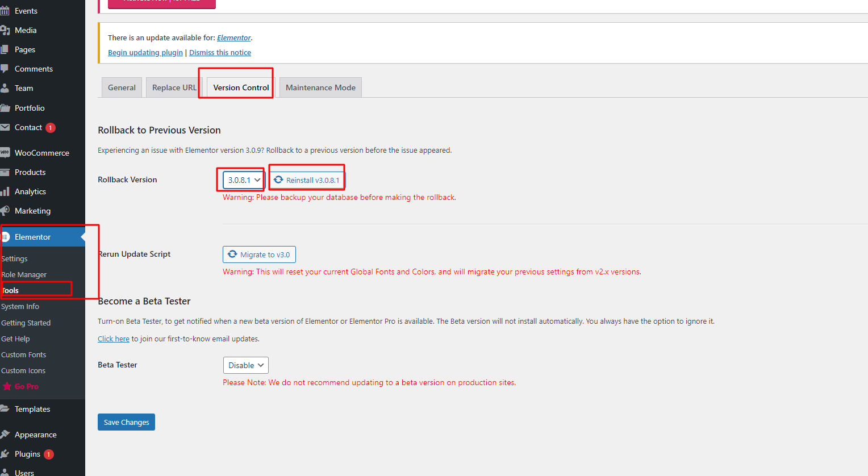Click the Save Changes button
The image size is (868, 476).
pyautogui.click(x=126, y=422)
